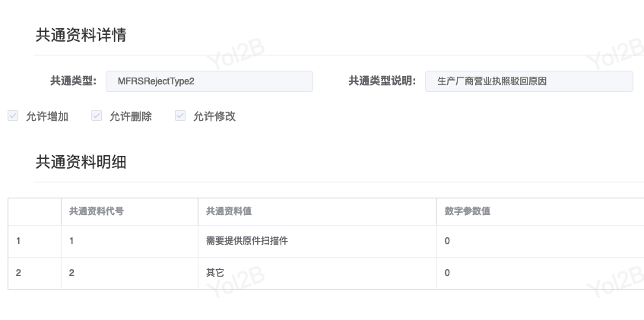The height and width of the screenshot is (320, 644).
Task: Click the 共通资料代号 cell in row 2
Action: pyautogui.click(x=128, y=273)
